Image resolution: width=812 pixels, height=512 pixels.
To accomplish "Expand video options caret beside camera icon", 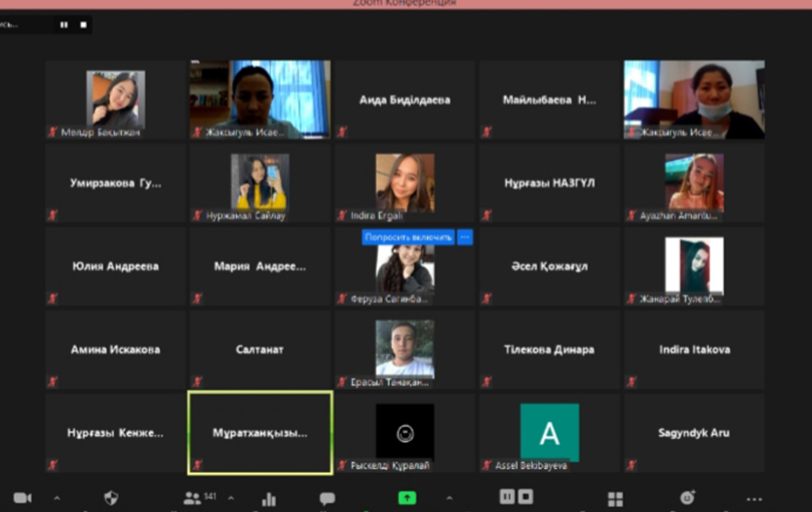I will 57,498.
